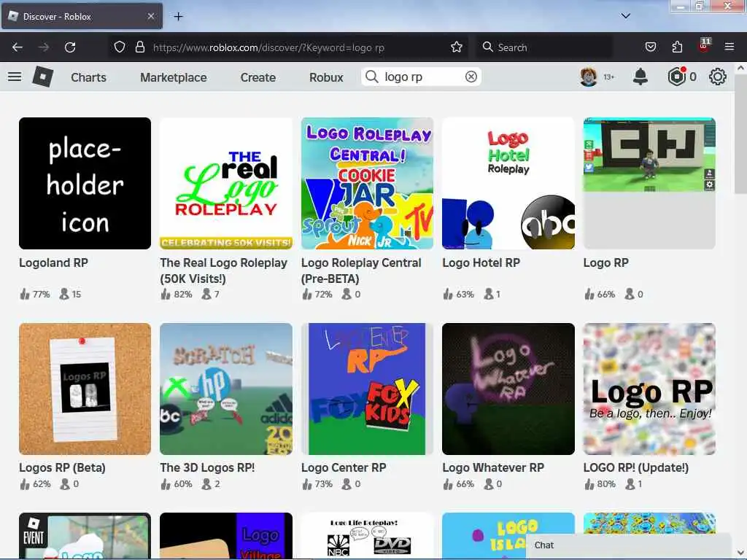Image resolution: width=747 pixels, height=560 pixels.
Task: Click The 3D Logos RP! title
Action: tap(207, 467)
